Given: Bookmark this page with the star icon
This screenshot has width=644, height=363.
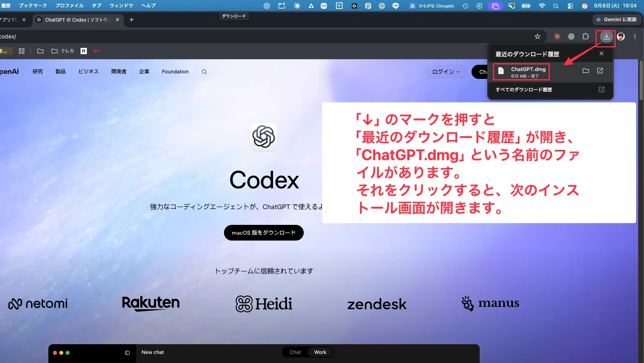Looking at the screenshot, I should click(x=538, y=36).
